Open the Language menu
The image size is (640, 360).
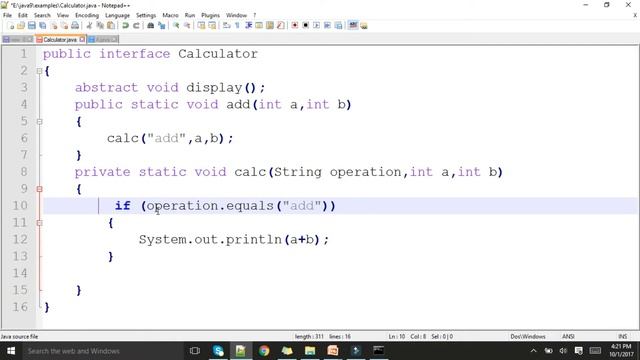click(x=117, y=15)
